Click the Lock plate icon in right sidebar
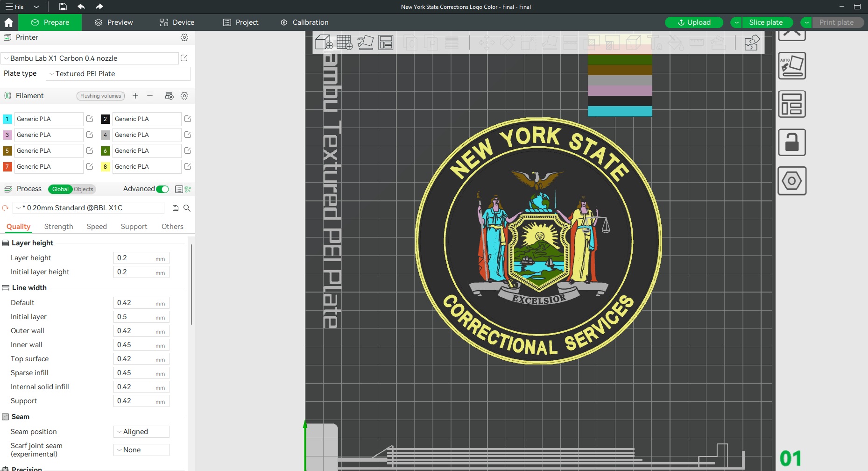This screenshot has height=471, width=868. (x=792, y=143)
